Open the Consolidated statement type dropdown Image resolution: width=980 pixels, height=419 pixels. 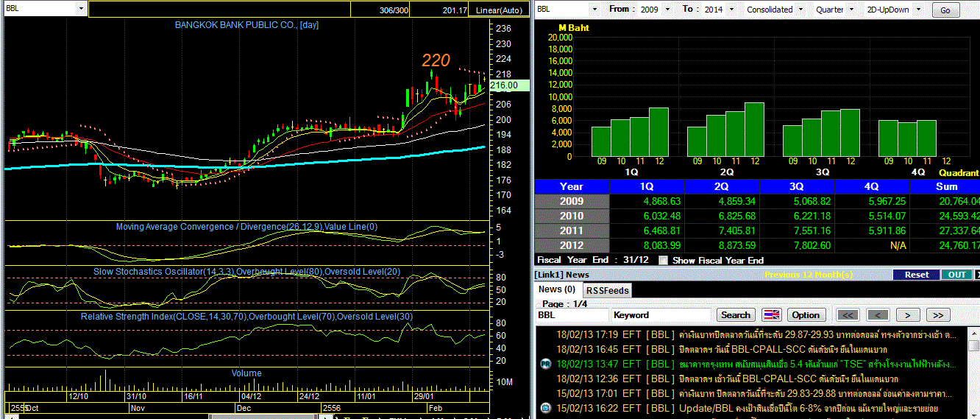[x=800, y=10]
